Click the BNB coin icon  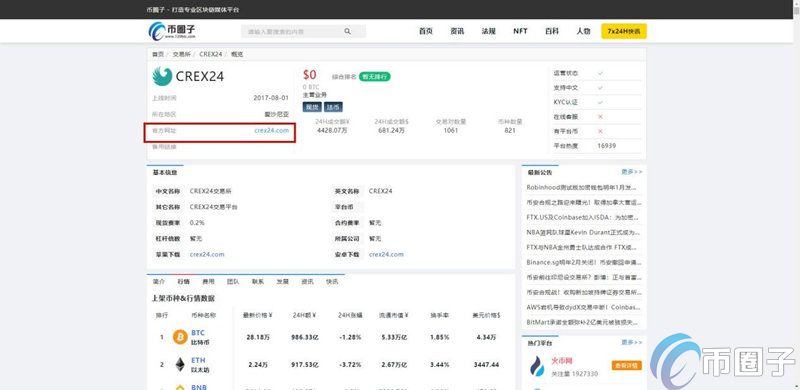pos(180,387)
